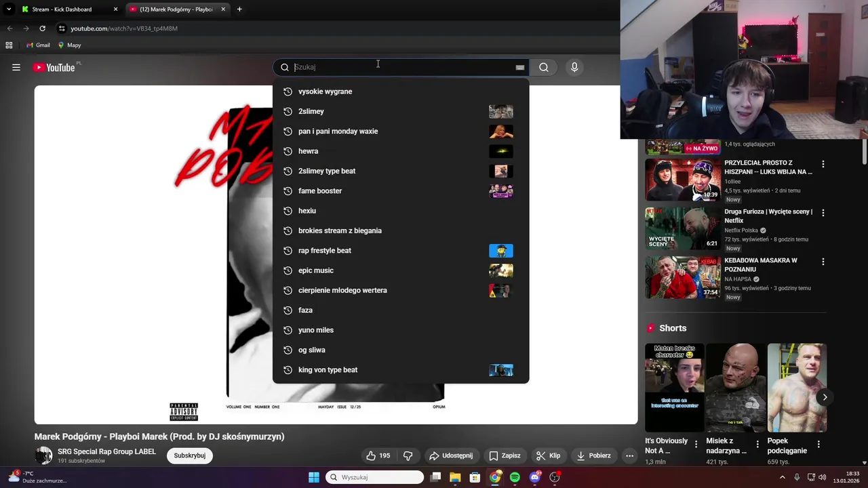This screenshot has height=488, width=868.
Task: Open the "Druga Furioza" Netflix video thumbnail
Action: 682,228
